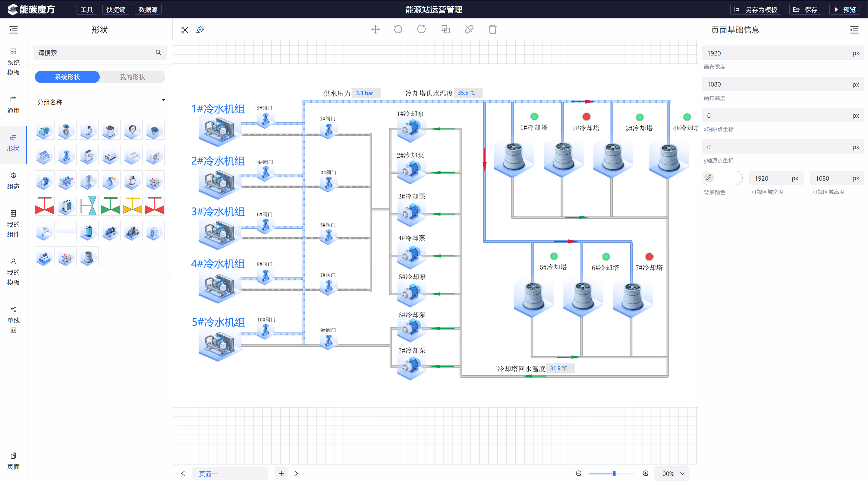Expand the 分组名称 dropdown arrow
This screenshot has width=868, height=482.
point(163,100)
